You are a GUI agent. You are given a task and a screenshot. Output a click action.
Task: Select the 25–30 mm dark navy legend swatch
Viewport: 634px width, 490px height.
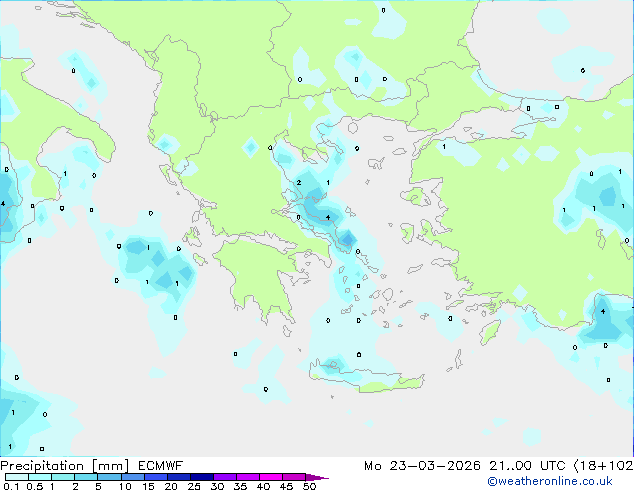tap(202, 477)
